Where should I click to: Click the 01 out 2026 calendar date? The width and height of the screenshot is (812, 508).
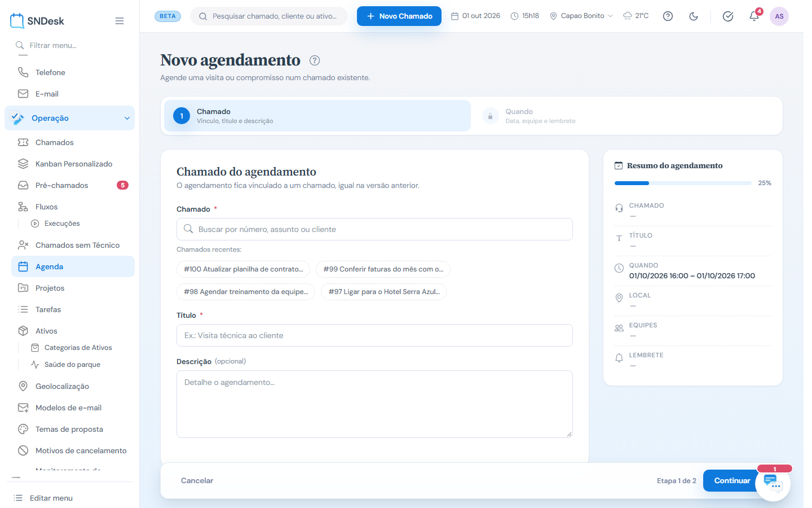pyautogui.click(x=475, y=16)
